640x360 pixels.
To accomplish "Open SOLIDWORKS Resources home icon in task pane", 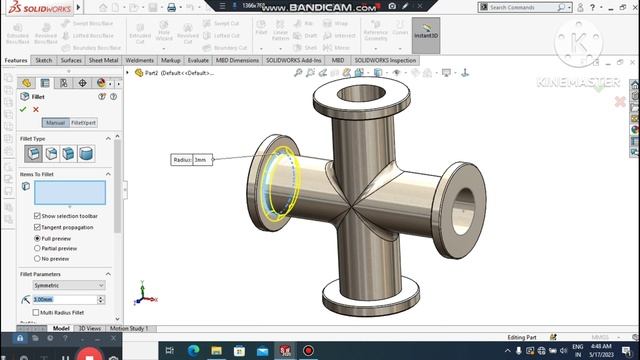I will click(635, 84).
